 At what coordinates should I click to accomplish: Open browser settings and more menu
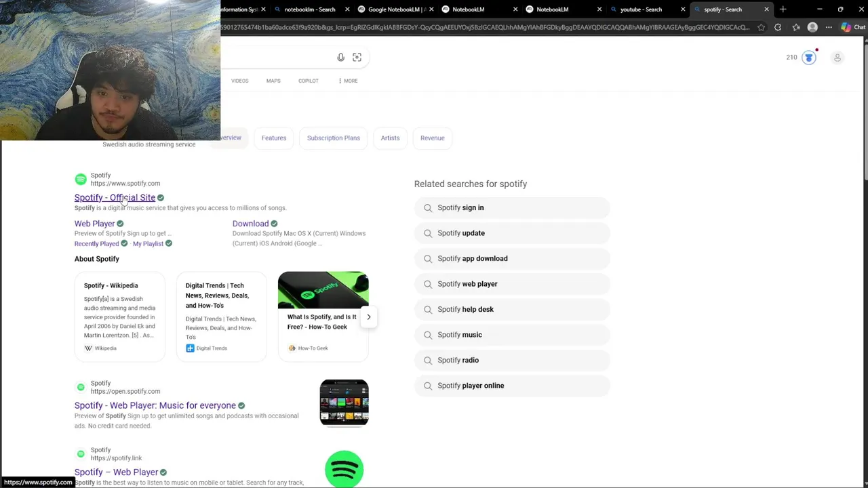tap(829, 27)
